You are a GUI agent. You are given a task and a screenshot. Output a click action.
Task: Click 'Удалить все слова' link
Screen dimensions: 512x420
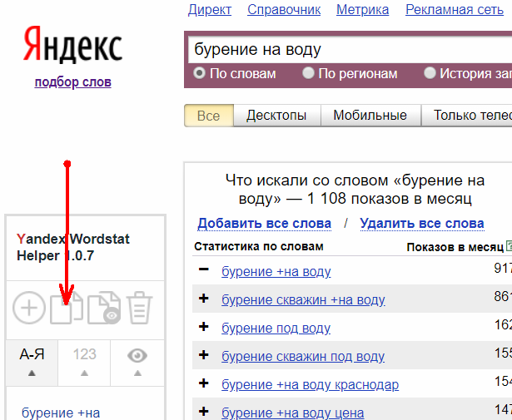[x=422, y=224]
